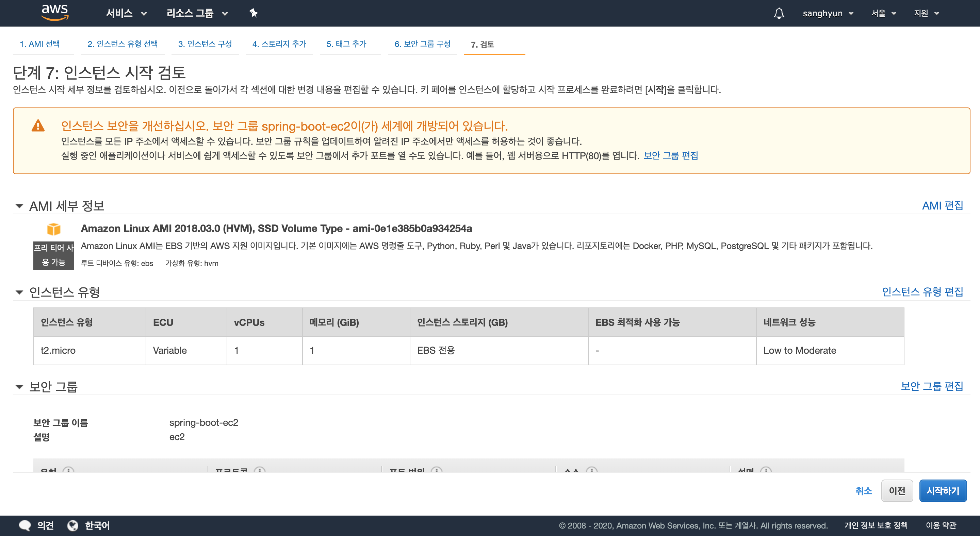
Task: Open the 리소스 그룹 dropdown
Action: point(197,13)
